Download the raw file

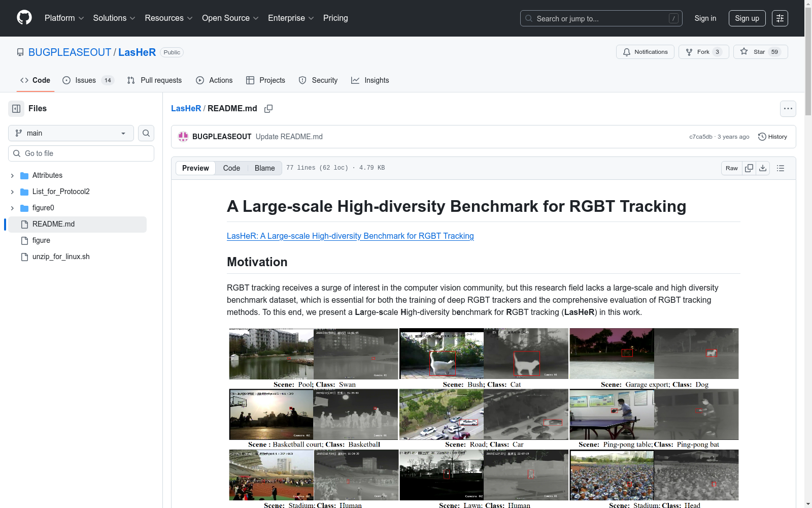(x=763, y=168)
